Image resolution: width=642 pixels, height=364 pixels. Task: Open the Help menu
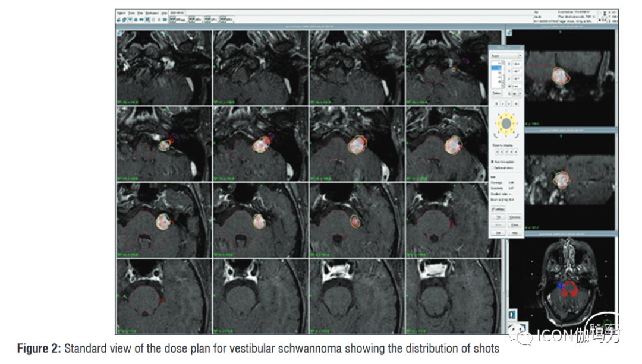click(164, 13)
